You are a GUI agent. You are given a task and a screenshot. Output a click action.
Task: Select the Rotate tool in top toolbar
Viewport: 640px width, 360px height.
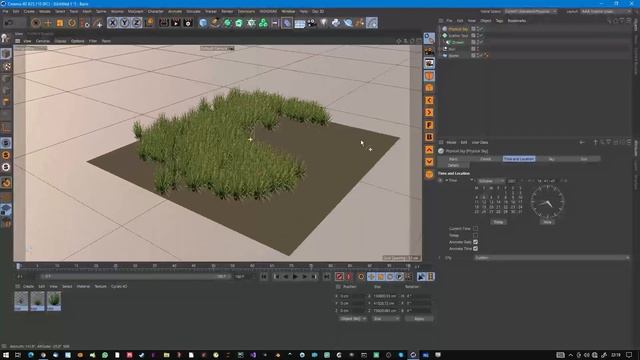72,23
